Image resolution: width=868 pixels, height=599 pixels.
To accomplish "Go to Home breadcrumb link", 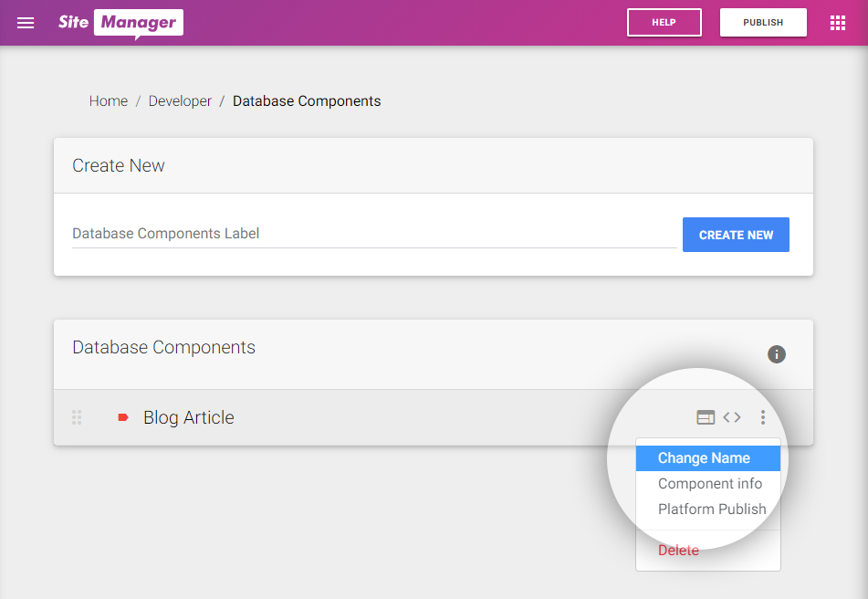I will (x=109, y=101).
